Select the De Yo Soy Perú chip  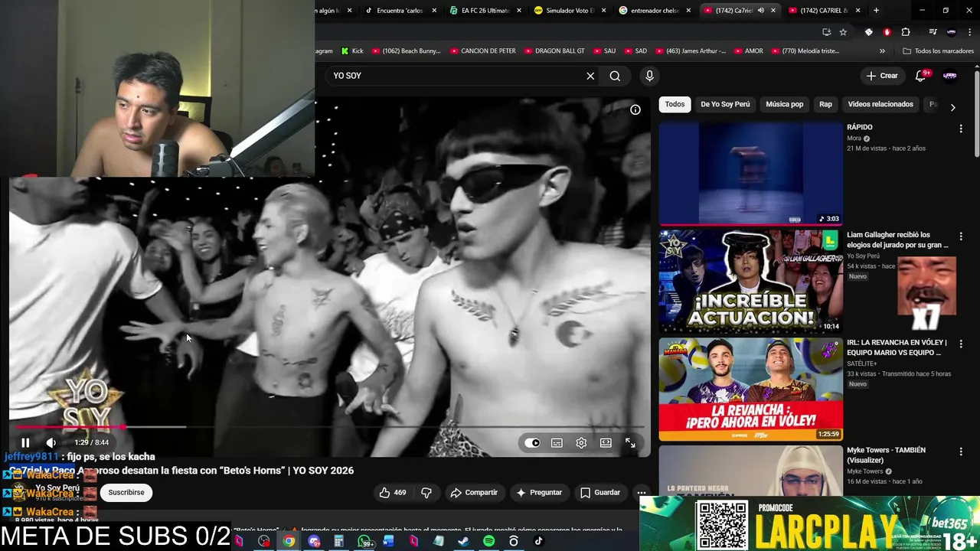(725, 104)
